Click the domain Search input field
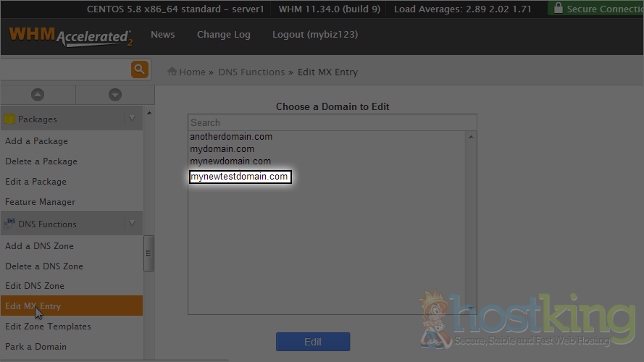Viewport: 644px width, 362px height. pos(332,122)
